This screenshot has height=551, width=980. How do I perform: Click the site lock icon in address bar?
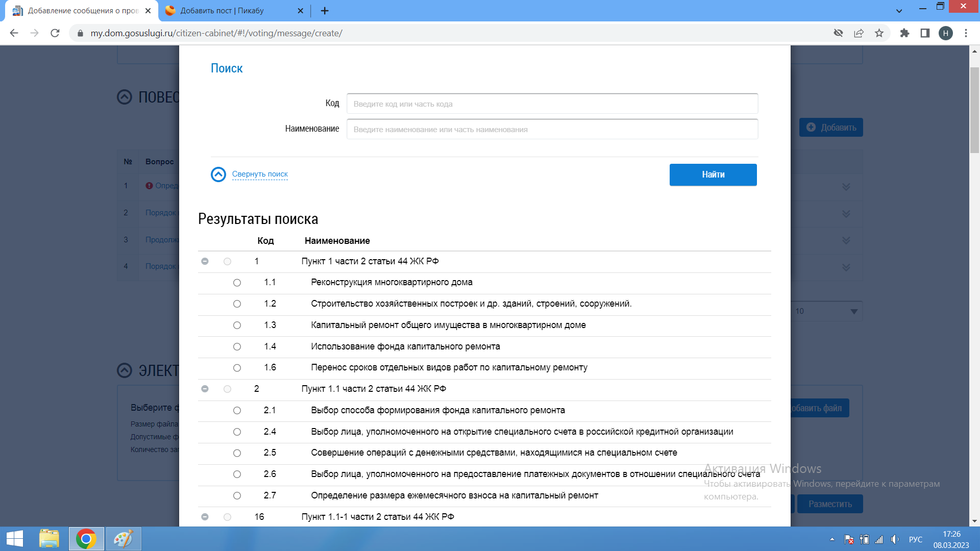80,33
